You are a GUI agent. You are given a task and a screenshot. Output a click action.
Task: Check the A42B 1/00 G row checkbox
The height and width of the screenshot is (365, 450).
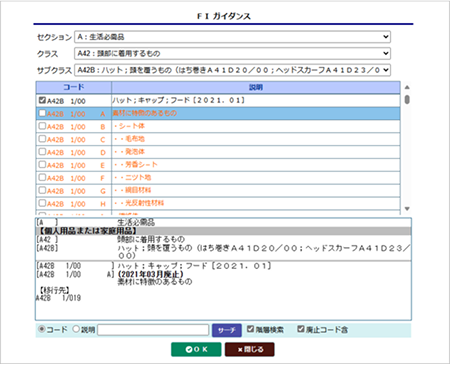click(42, 190)
